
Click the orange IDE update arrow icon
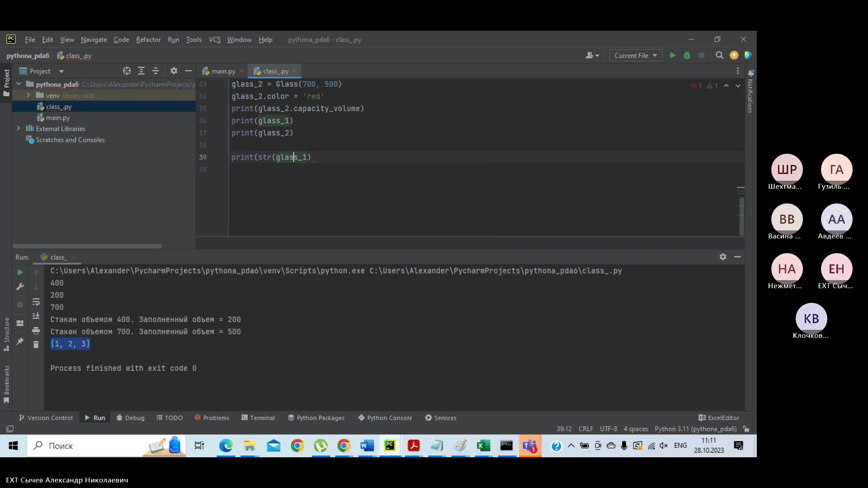pyautogui.click(x=734, y=55)
